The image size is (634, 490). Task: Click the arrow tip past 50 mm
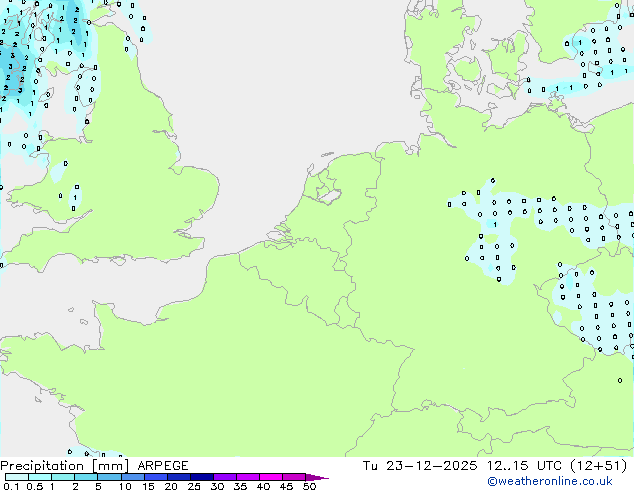click(317, 478)
